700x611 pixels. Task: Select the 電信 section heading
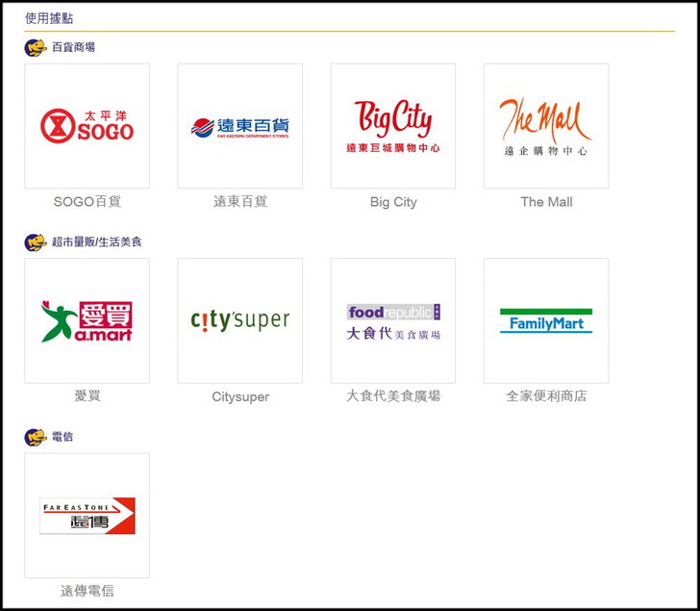[x=62, y=437]
